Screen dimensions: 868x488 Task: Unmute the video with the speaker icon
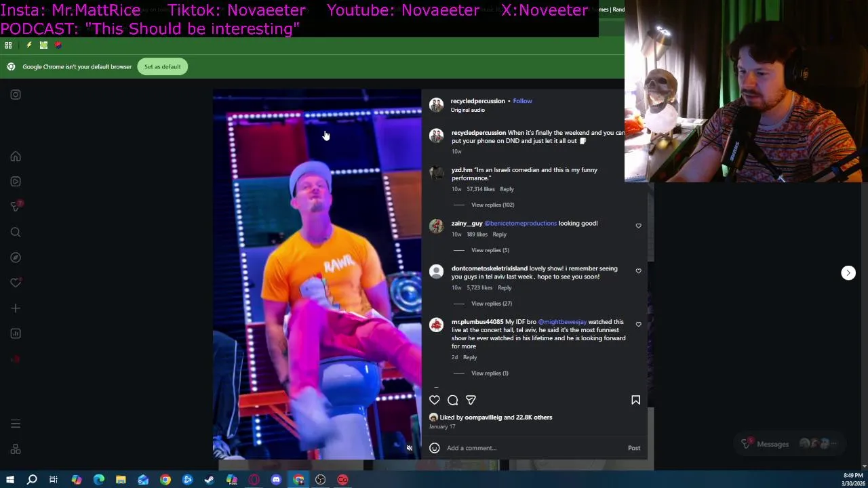[409, 448]
